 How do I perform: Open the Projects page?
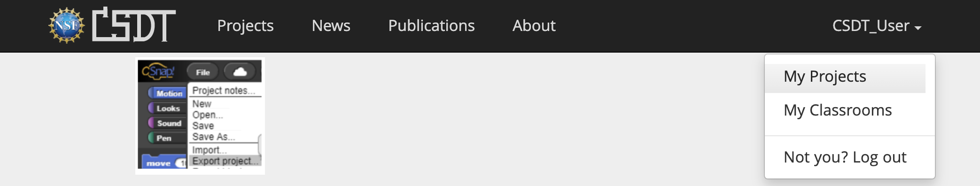pyautogui.click(x=245, y=26)
